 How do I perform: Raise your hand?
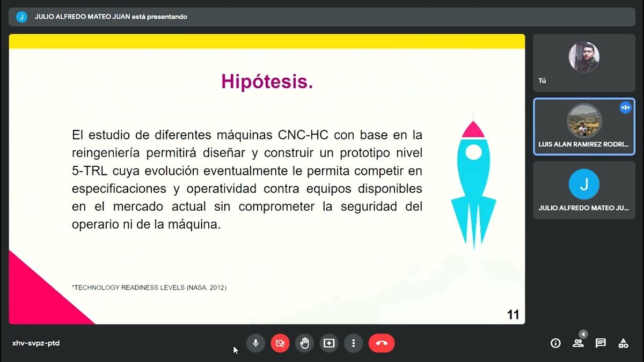pos(304,343)
